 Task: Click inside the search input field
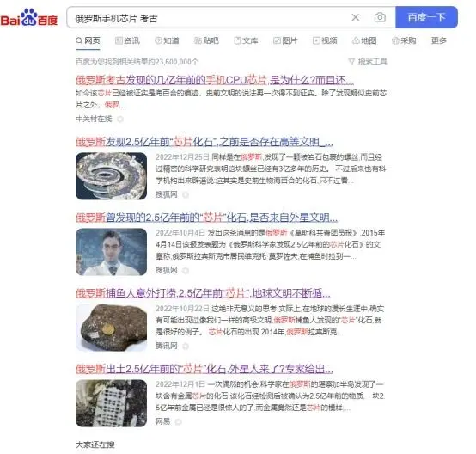click(210, 18)
